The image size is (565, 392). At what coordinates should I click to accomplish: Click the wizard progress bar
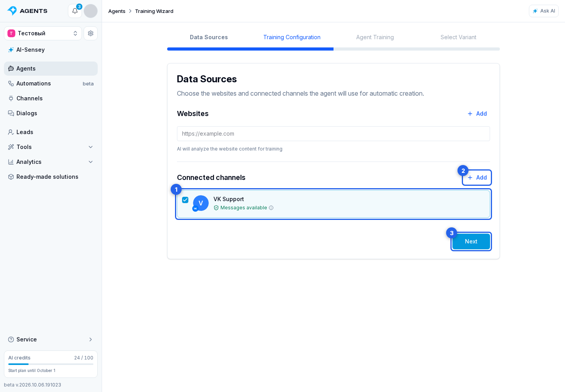(x=334, y=49)
